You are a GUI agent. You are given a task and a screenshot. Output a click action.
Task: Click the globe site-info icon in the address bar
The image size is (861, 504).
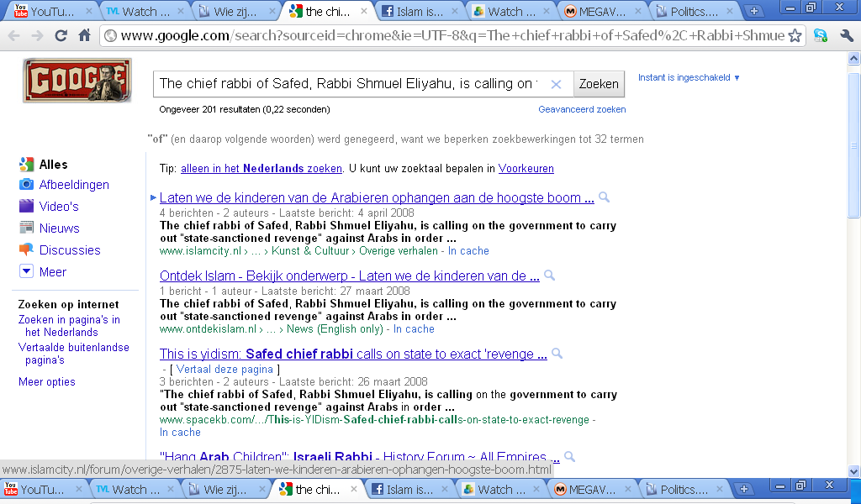(110, 35)
